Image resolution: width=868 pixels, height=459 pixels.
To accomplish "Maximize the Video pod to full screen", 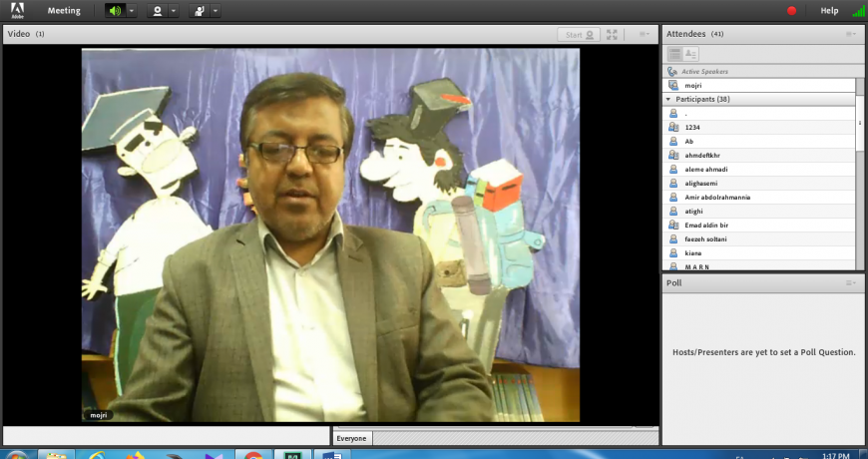I will (612, 34).
